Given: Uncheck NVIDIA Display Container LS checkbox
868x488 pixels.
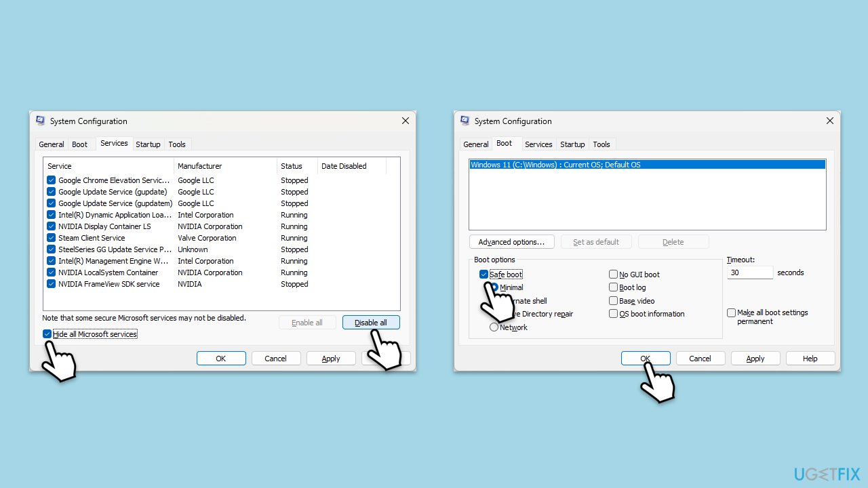Looking at the screenshot, I should click(52, 226).
